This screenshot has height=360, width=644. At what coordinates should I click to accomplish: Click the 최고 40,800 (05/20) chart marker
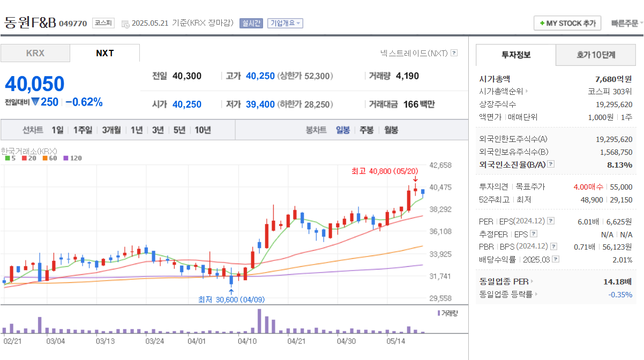click(384, 171)
